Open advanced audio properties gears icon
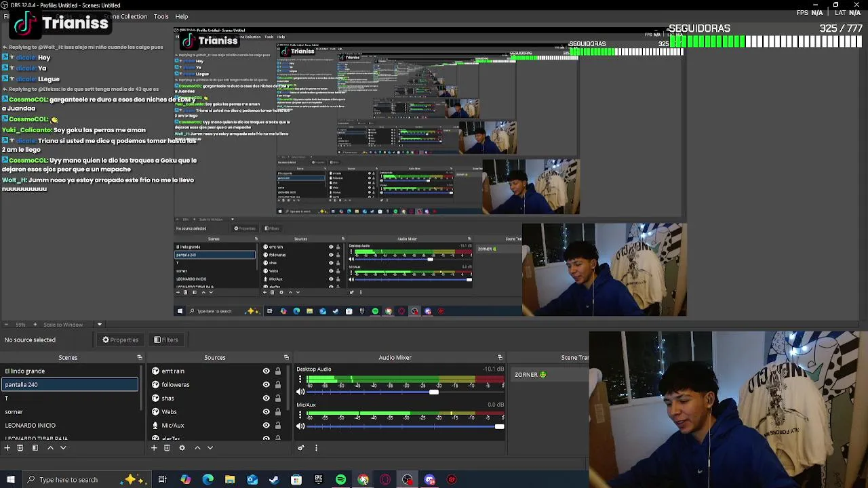 (x=301, y=447)
